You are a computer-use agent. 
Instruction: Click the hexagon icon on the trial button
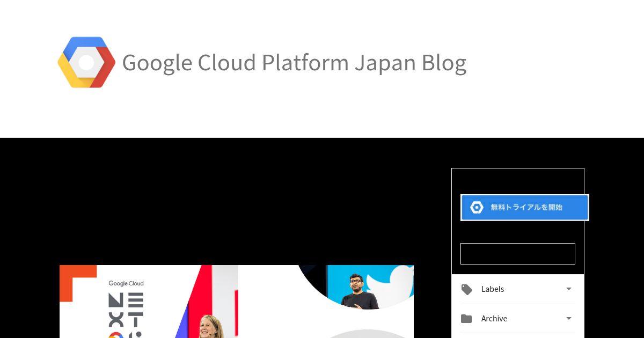(477, 208)
